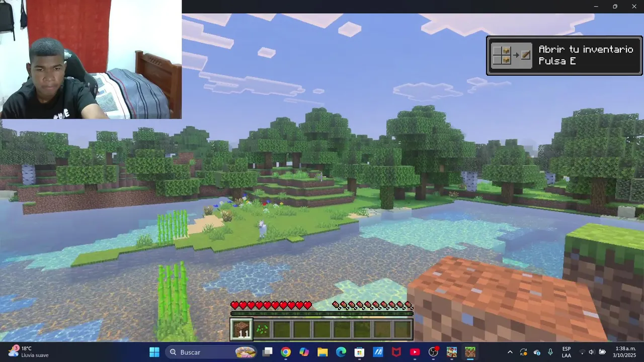This screenshot has height=362, width=644.
Task: Open the clock showing 1:38 a.m.
Action: click(624, 352)
